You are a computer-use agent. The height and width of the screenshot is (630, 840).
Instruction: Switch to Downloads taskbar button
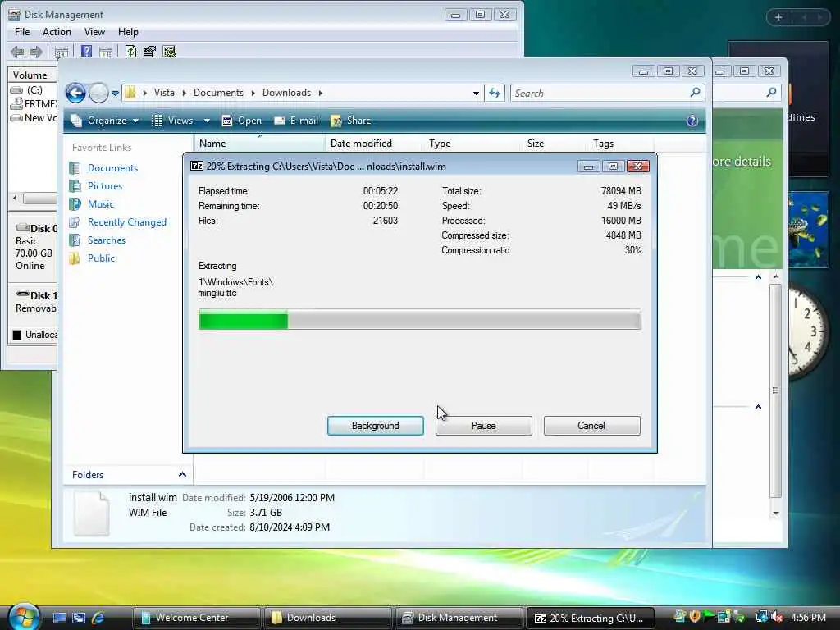click(326, 618)
